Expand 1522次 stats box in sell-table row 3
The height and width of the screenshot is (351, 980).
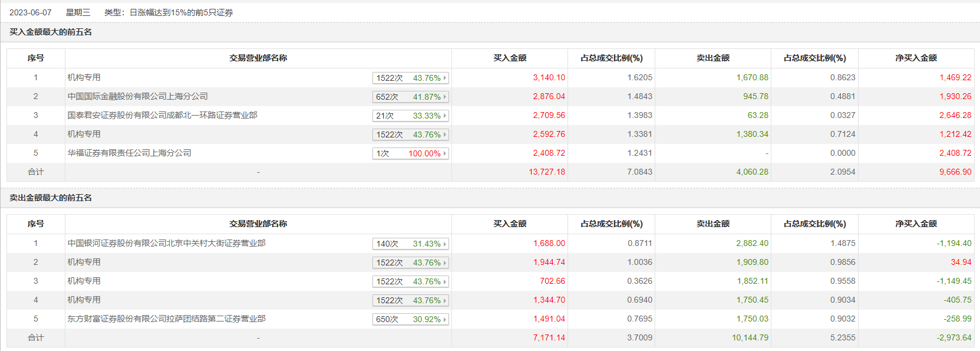tap(410, 281)
